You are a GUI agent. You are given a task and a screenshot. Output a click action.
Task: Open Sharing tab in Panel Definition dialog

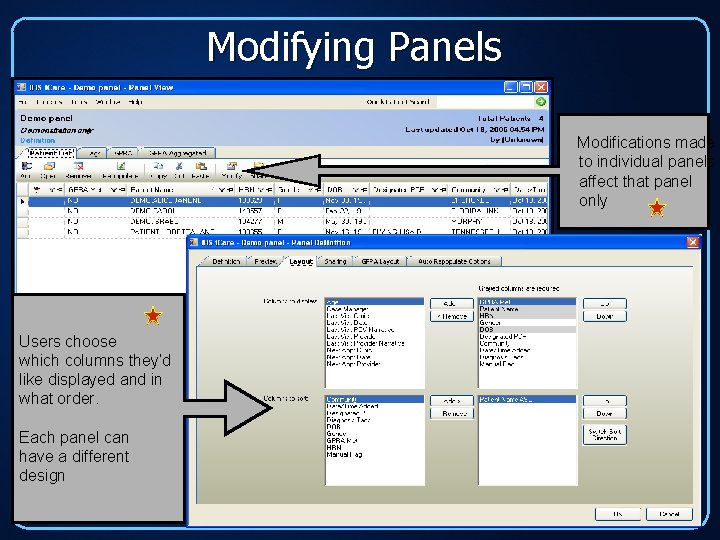335,261
